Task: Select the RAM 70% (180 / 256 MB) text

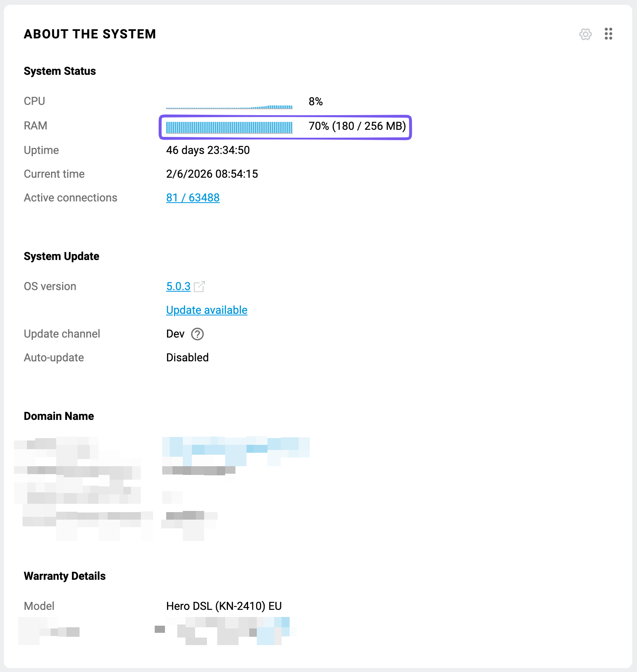Action: tap(357, 126)
